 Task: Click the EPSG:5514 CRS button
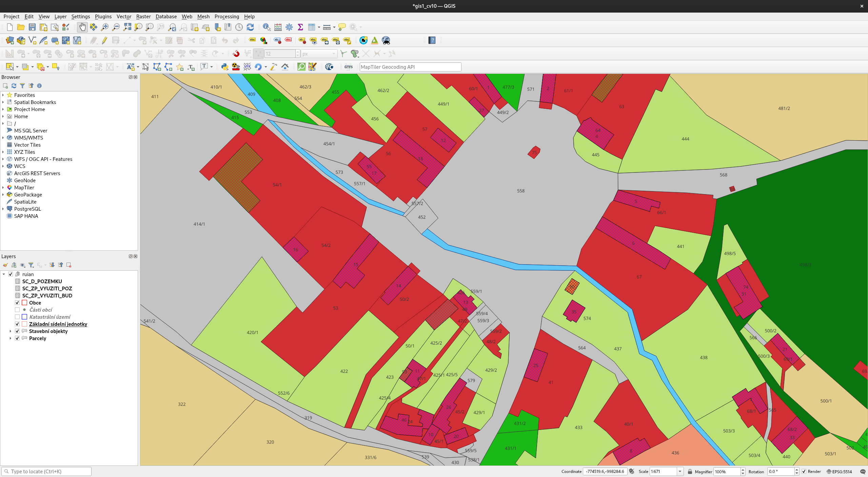[839, 472]
